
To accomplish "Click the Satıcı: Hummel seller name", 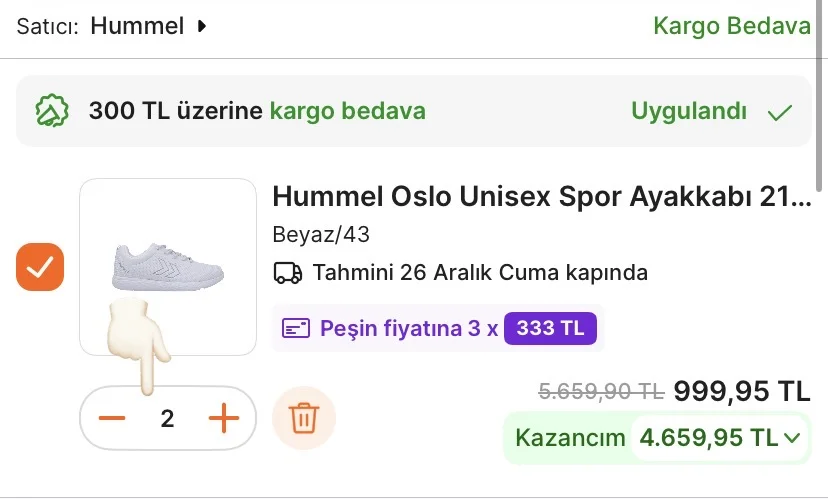I will (x=136, y=26).
